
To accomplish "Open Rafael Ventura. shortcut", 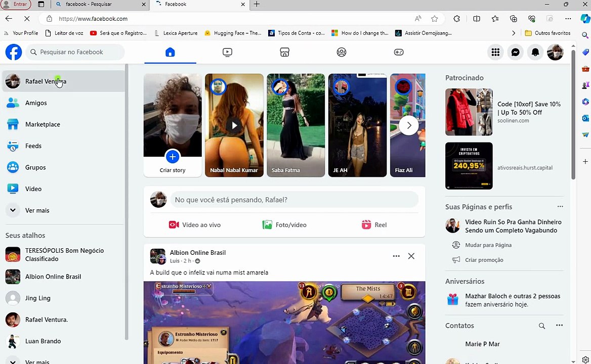I will click(x=63, y=319).
